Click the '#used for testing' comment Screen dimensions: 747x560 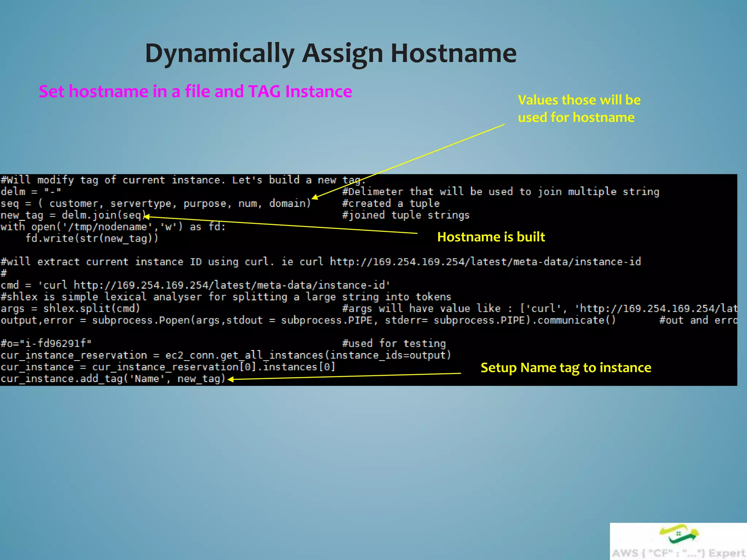coord(394,343)
